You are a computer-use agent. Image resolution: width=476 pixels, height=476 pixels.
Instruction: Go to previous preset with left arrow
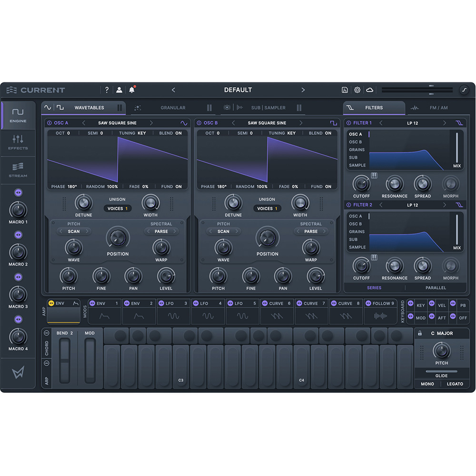point(173,90)
